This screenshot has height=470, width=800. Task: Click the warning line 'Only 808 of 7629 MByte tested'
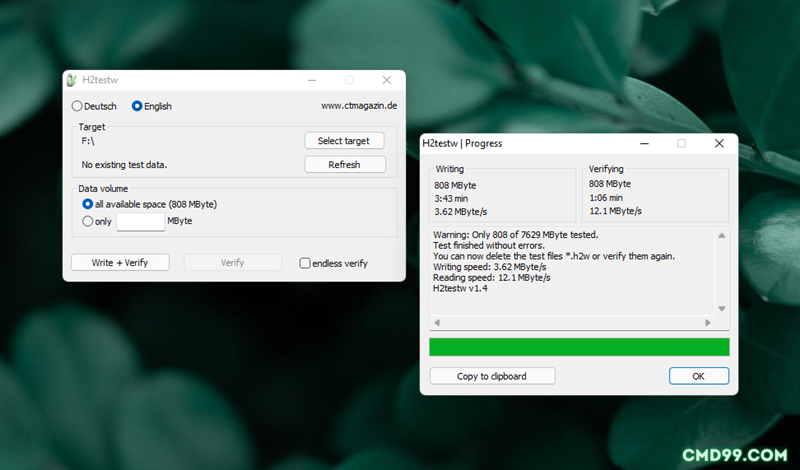(516, 235)
